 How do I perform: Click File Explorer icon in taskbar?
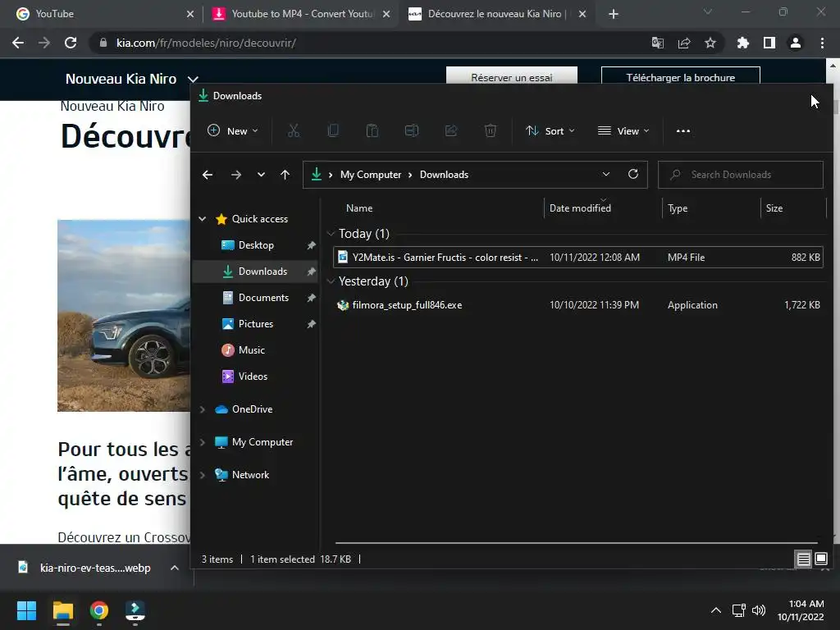pos(62,610)
